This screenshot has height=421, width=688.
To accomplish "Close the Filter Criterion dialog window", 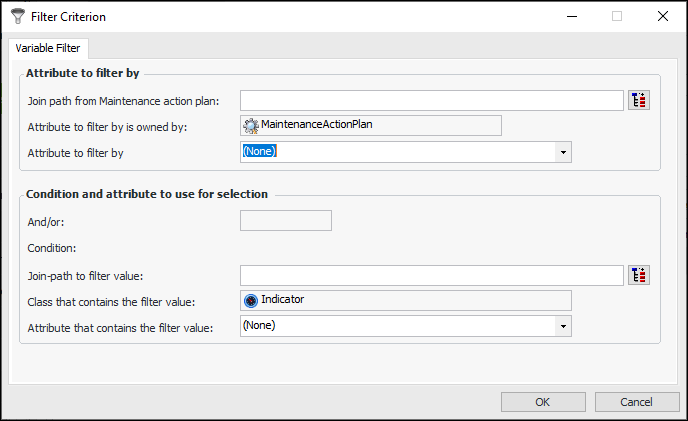I will 663,17.
